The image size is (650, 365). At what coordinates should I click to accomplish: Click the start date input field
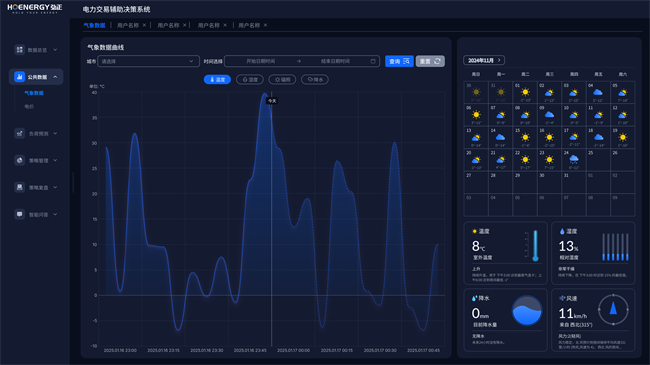click(261, 61)
